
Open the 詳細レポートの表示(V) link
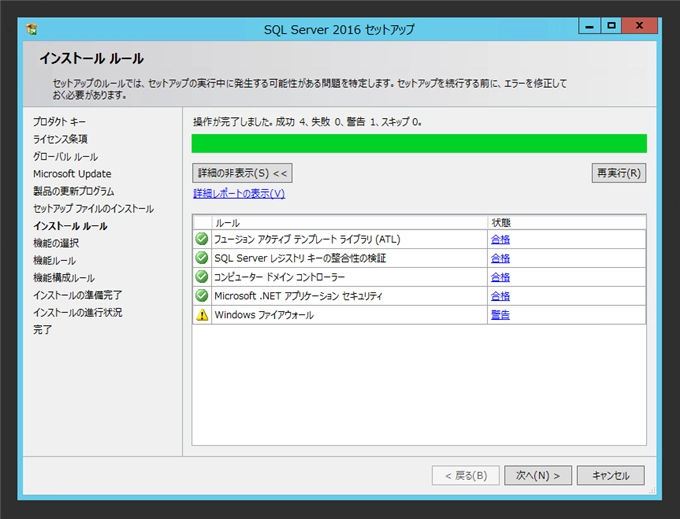pyautogui.click(x=239, y=193)
